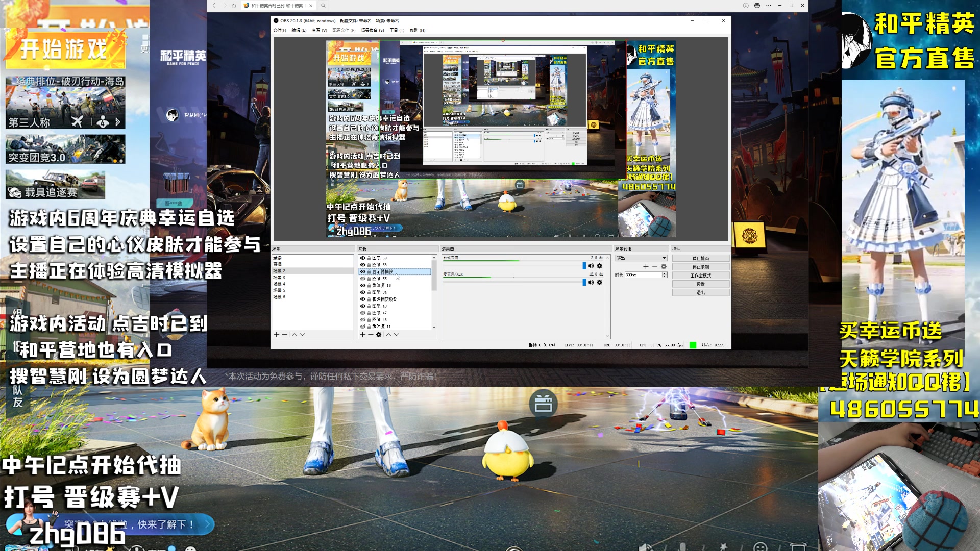Mute the 台式音响 mixer channel speaker icon
980x551 pixels.
click(591, 266)
